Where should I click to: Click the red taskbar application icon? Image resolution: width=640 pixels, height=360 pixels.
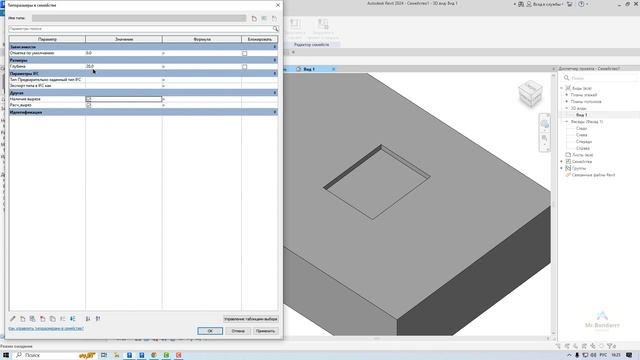[x=179, y=355]
